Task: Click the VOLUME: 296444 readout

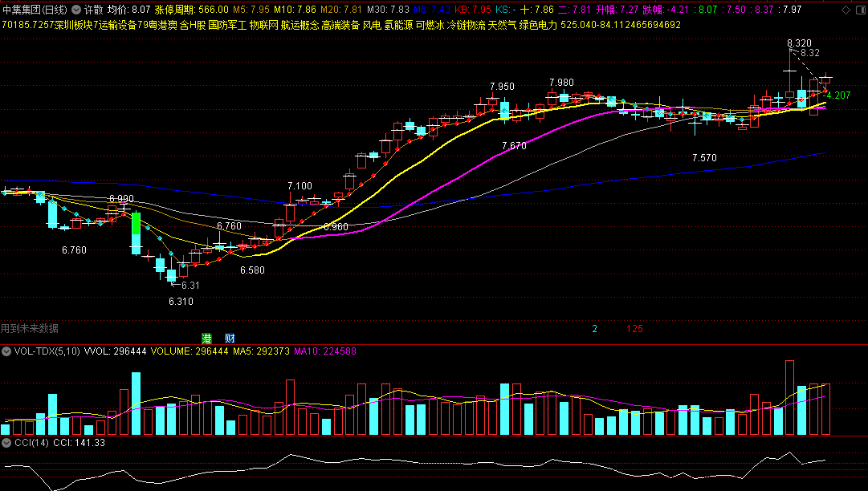Action: tap(189, 351)
